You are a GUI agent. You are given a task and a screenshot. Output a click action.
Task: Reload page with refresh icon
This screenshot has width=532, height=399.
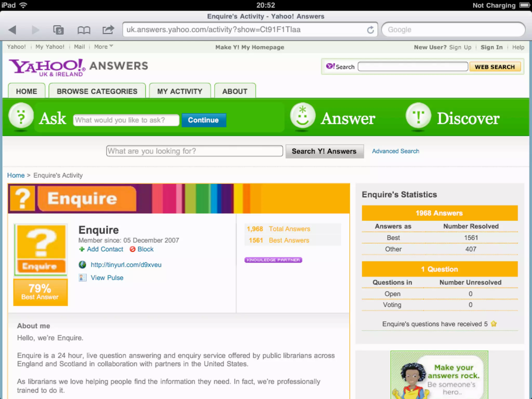tap(370, 30)
